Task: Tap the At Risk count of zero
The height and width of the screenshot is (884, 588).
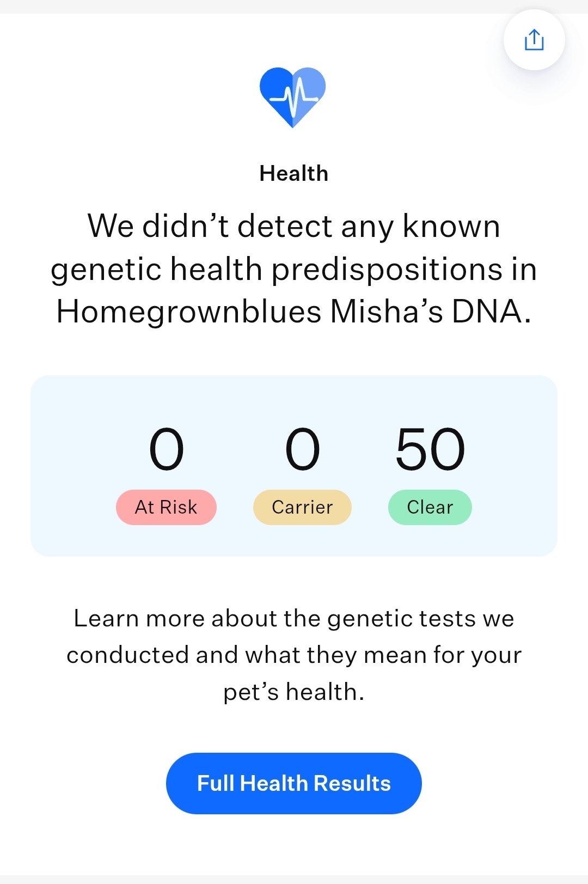Action: [167, 449]
